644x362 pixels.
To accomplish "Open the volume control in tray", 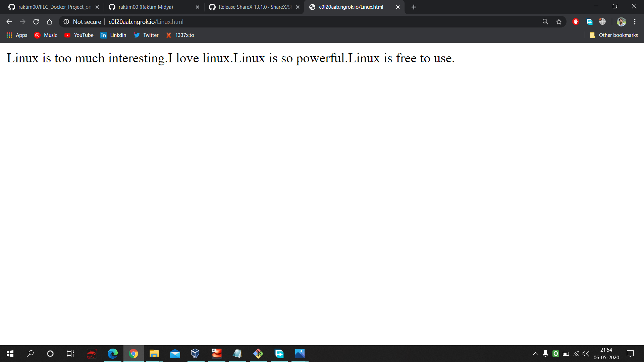I will click(586, 354).
